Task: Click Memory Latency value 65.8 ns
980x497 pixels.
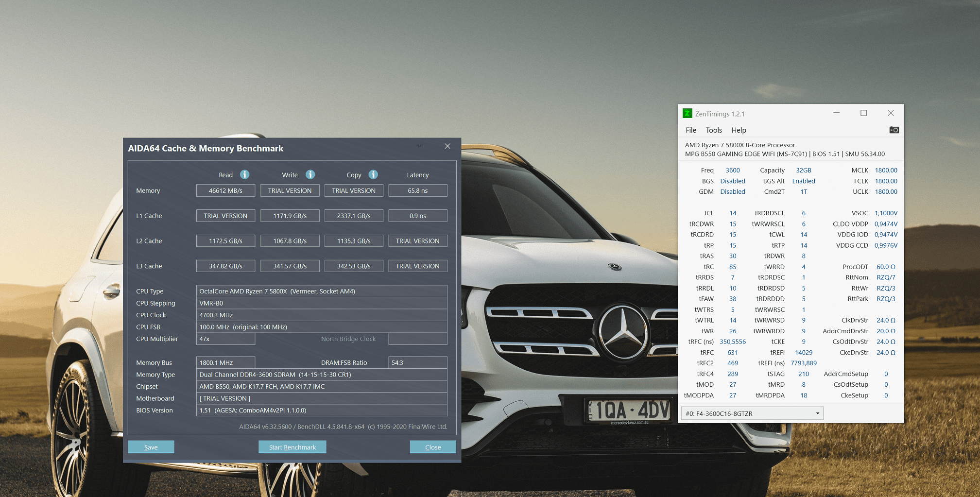Action: 418,190
